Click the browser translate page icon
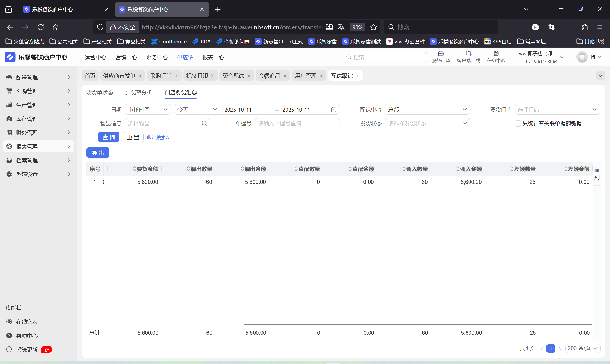 pos(341,27)
